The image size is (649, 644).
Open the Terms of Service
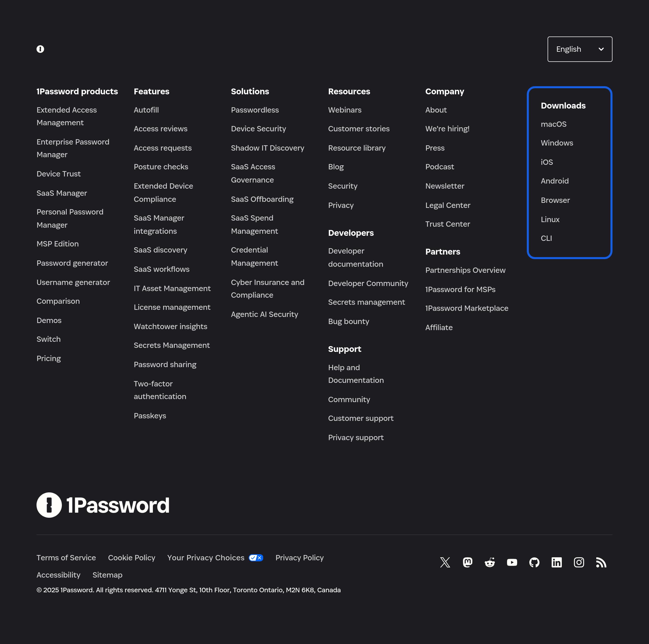[x=66, y=558]
